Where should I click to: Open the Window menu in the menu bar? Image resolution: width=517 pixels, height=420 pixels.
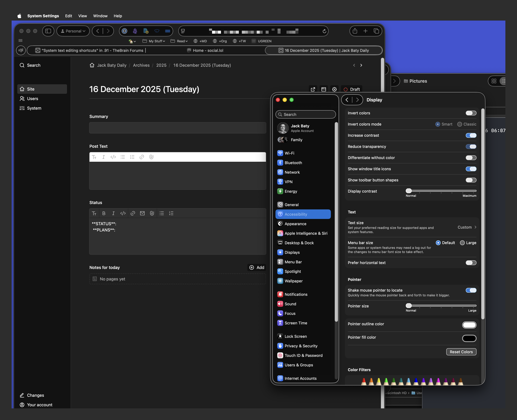coord(100,16)
